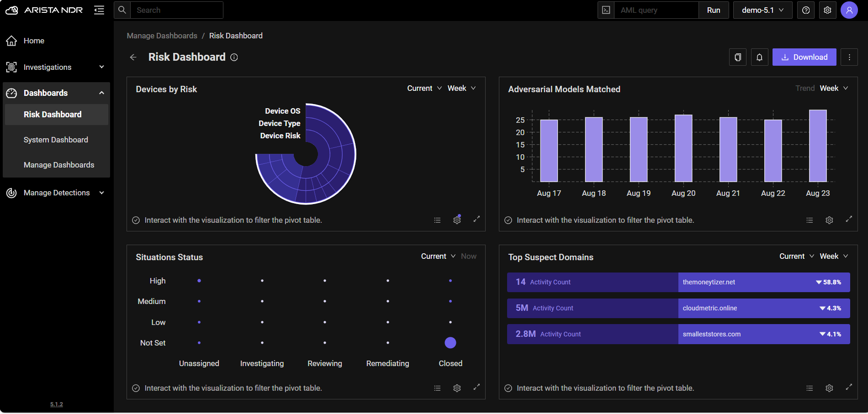This screenshot has width=868, height=414.
Task: Open settings gear in top bar
Action: coord(827,10)
